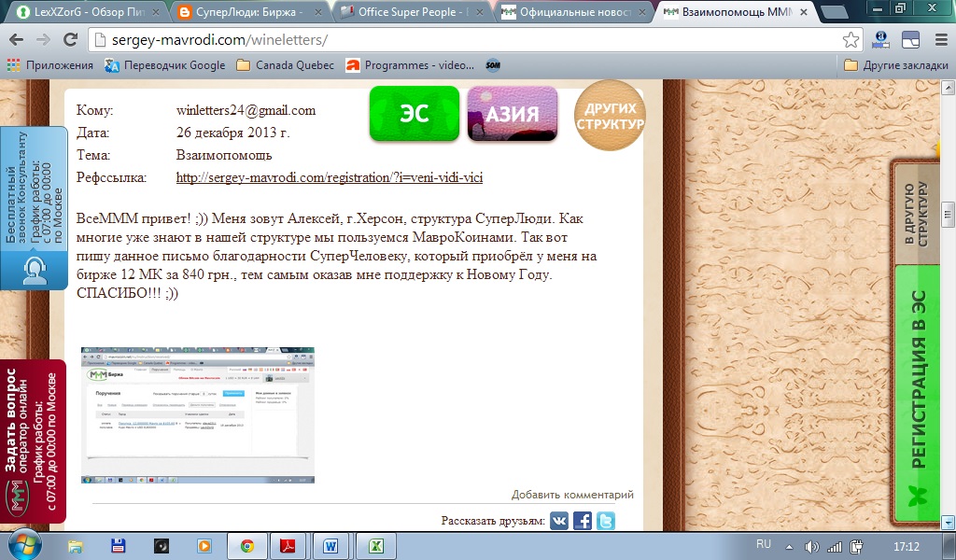The height and width of the screenshot is (560, 956).
Task: Show hidden system tray icons
Action: pyautogui.click(x=790, y=547)
